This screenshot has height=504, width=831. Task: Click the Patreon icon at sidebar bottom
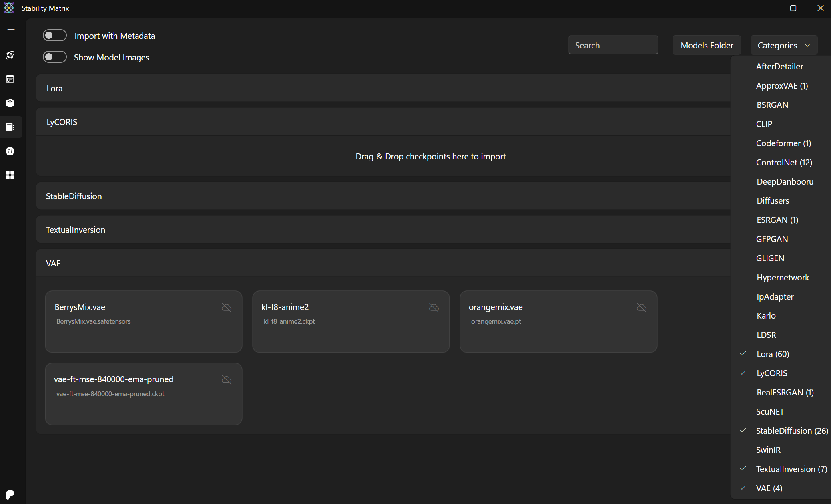click(x=10, y=494)
